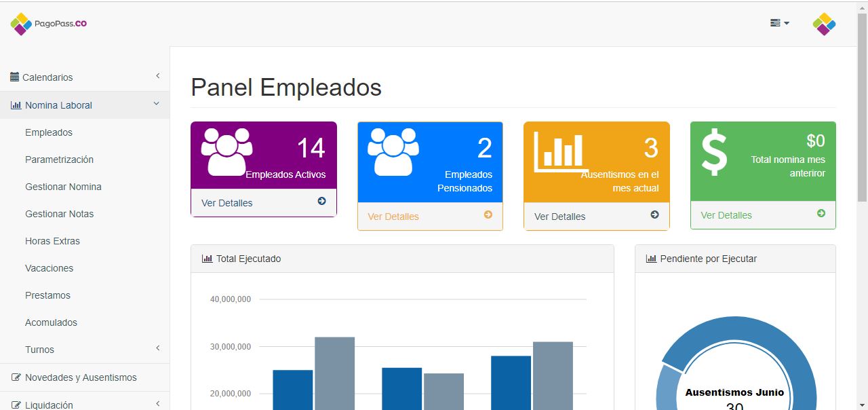Image resolution: width=868 pixels, height=410 pixels.
Task: Click Ver Detalles on the Ausentismos card
Action: point(559,217)
